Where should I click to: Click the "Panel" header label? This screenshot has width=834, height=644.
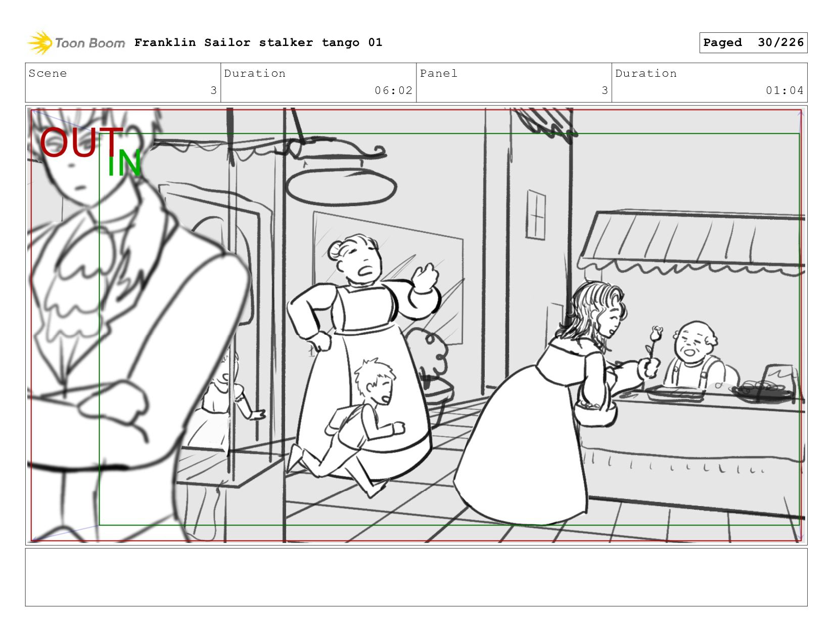439,73
